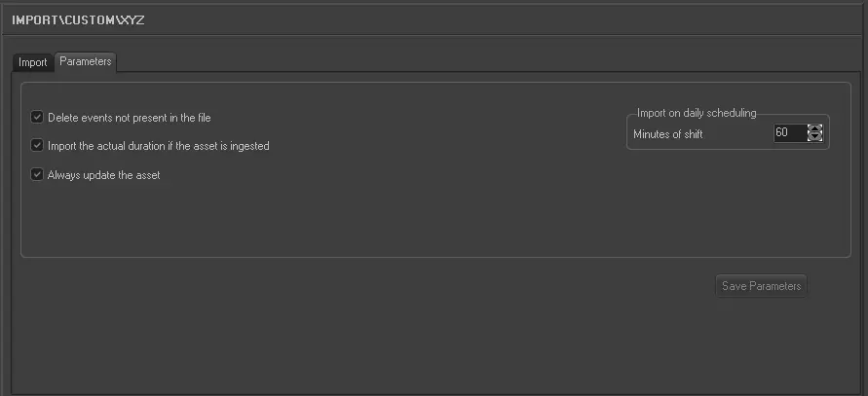
Task: Click the 'Always update the asset' label text
Action: point(104,175)
